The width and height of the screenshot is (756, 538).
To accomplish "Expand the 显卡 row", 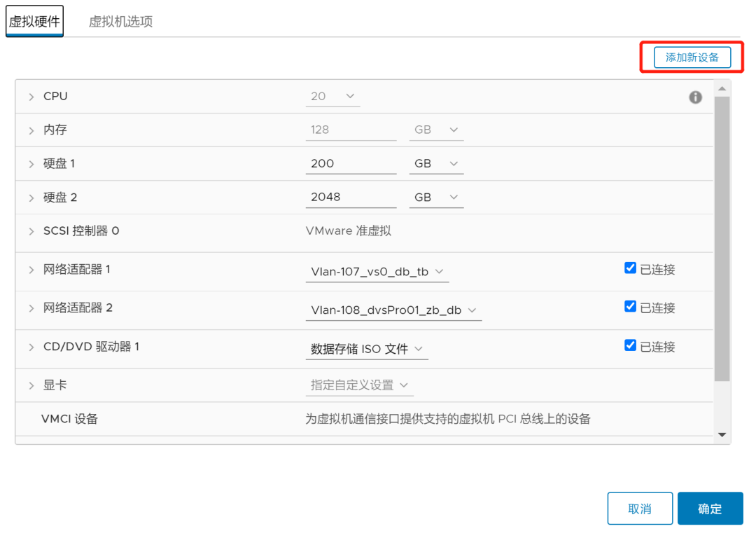I will (31, 385).
